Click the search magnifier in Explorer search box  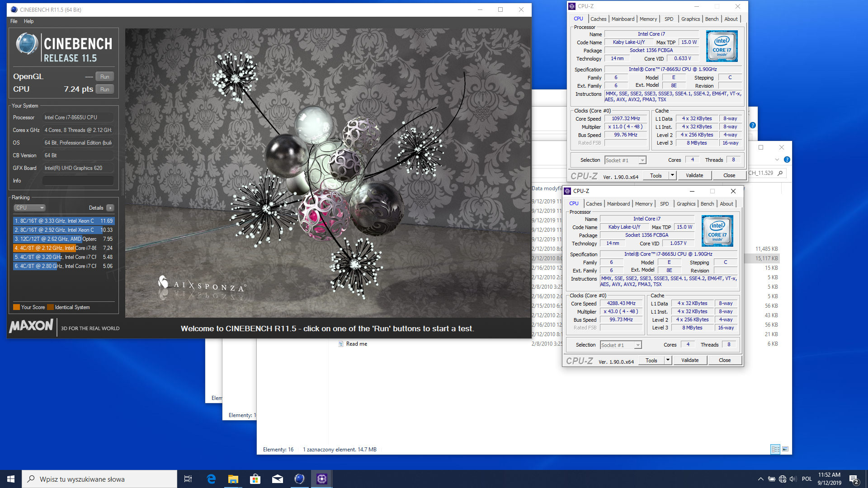click(780, 173)
